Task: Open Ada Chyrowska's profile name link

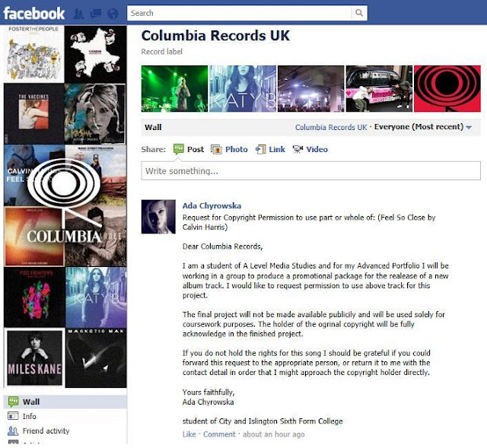Action: coord(212,206)
